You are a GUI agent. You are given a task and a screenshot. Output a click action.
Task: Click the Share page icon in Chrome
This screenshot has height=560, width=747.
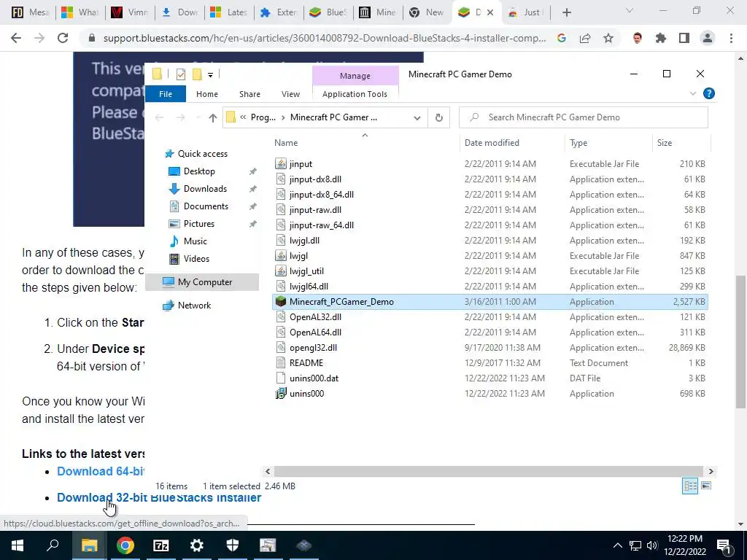click(x=585, y=38)
